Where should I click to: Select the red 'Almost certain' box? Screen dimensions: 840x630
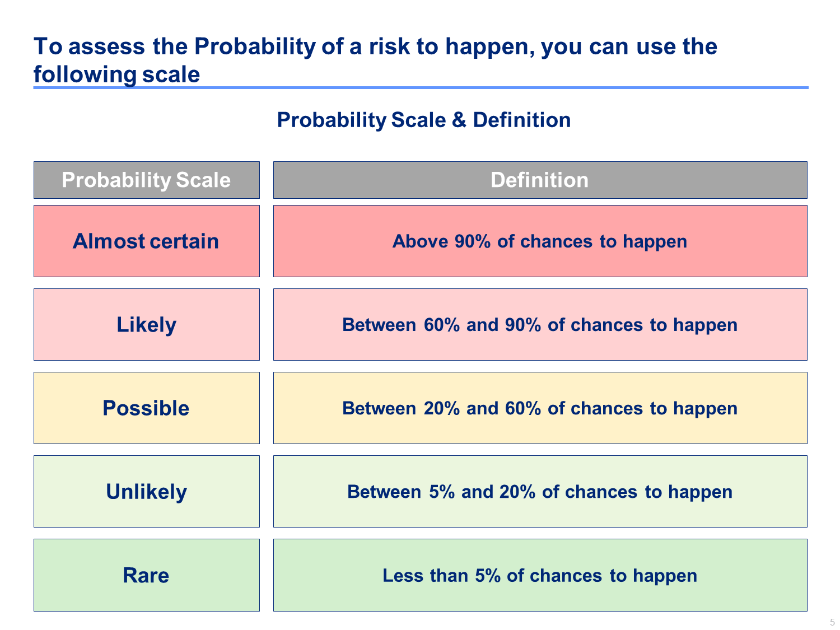pos(146,241)
